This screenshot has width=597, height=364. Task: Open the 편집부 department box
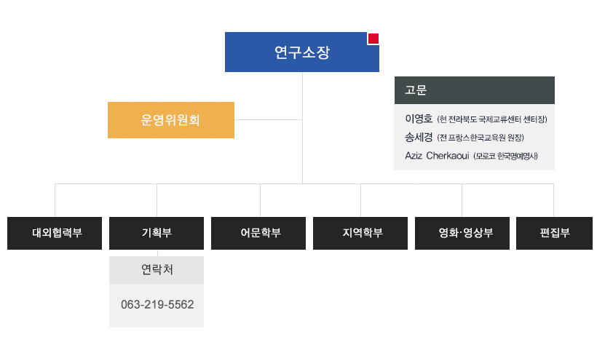(554, 233)
